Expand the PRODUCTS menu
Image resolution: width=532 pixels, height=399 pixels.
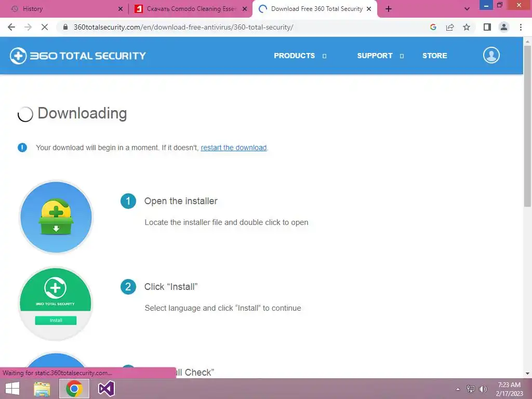(300, 56)
